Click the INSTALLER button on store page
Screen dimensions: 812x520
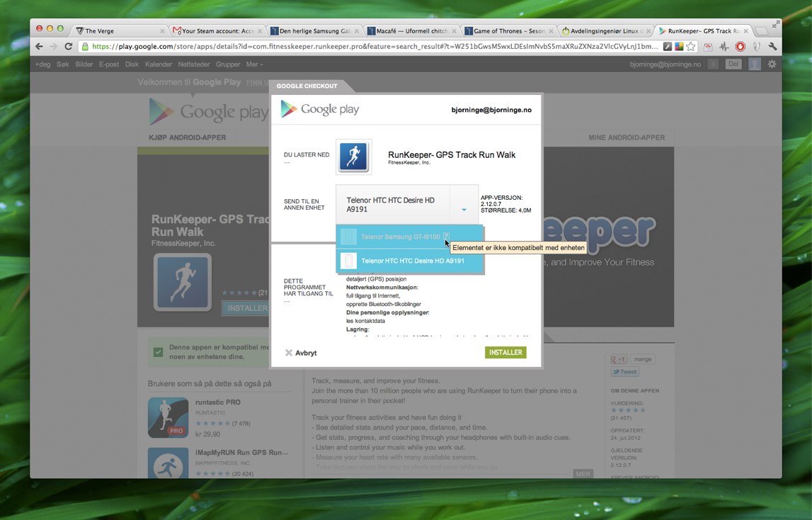pyautogui.click(x=247, y=308)
